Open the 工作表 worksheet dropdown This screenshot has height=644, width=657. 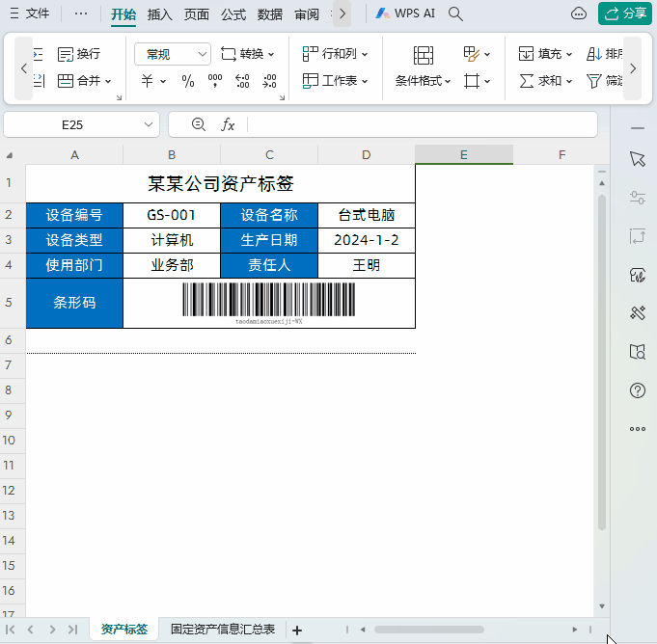pyautogui.click(x=335, y=80)
